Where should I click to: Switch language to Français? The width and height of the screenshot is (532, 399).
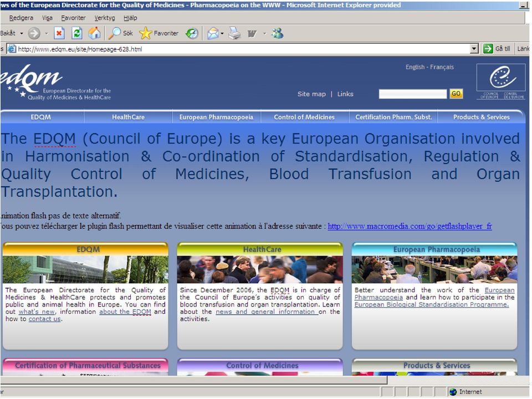[442, 67]
